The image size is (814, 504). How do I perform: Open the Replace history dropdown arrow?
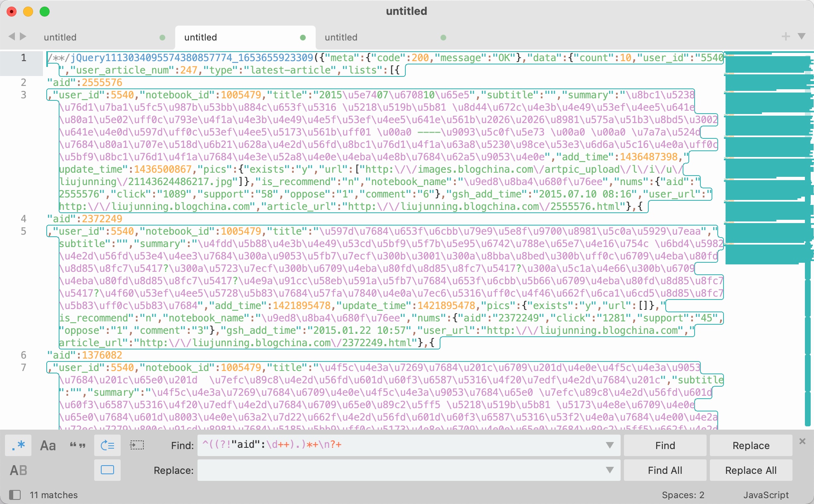609,470
